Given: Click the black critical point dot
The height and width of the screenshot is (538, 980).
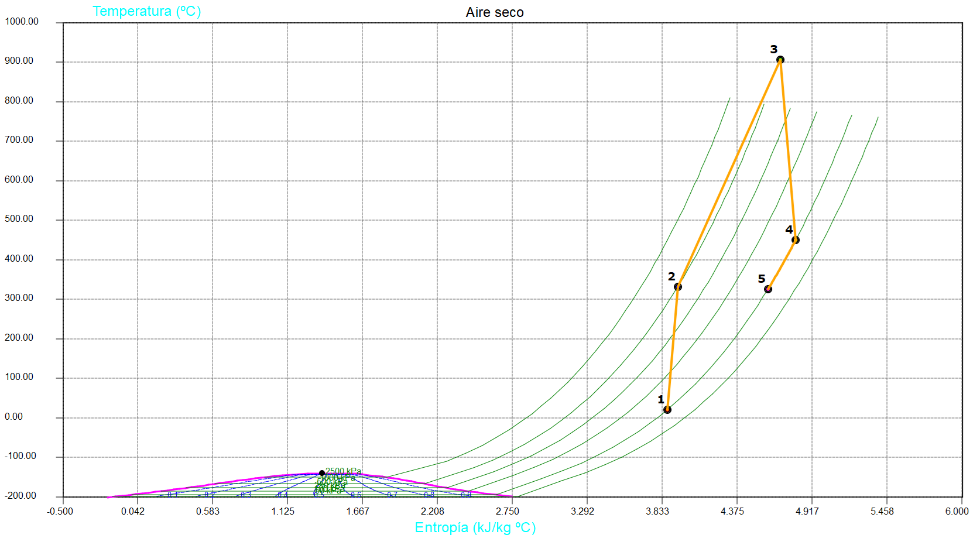Looking at the screenshot, I should 322,473.
